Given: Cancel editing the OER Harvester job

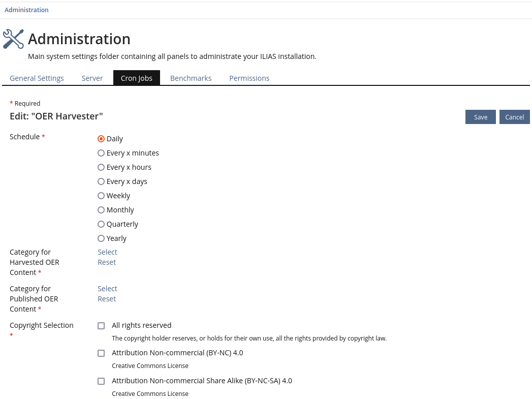Looking at the screenshot, I should [514, 117].
